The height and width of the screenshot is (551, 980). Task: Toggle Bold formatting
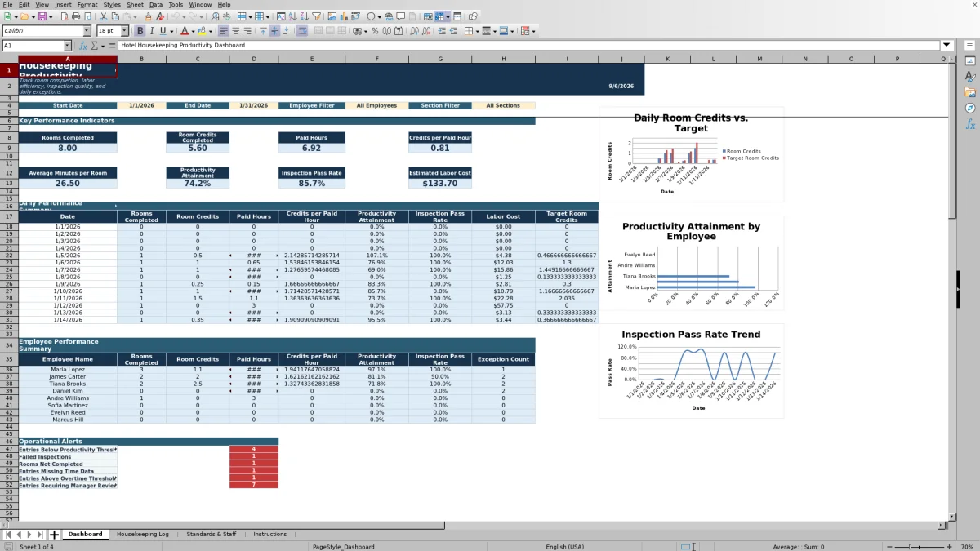pos(140,31)
